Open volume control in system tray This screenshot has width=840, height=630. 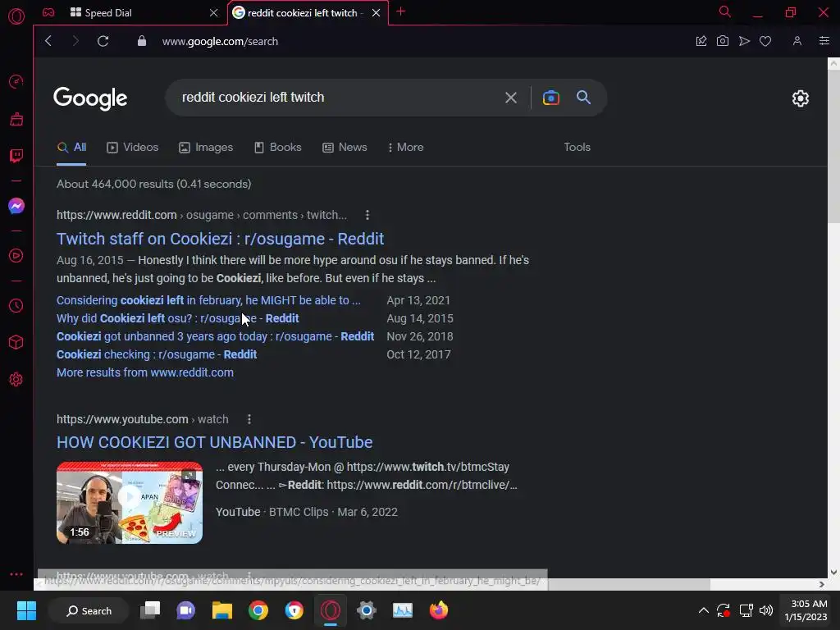coord(766,610)
